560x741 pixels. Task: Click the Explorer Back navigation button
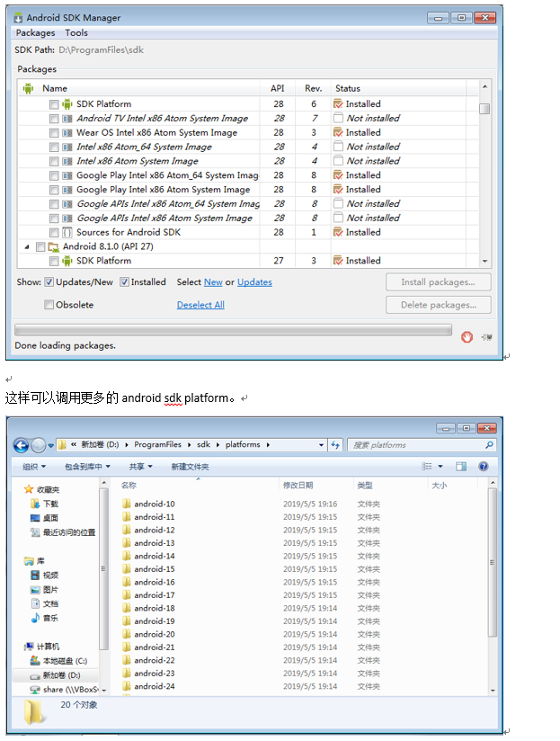coord(22,445)
